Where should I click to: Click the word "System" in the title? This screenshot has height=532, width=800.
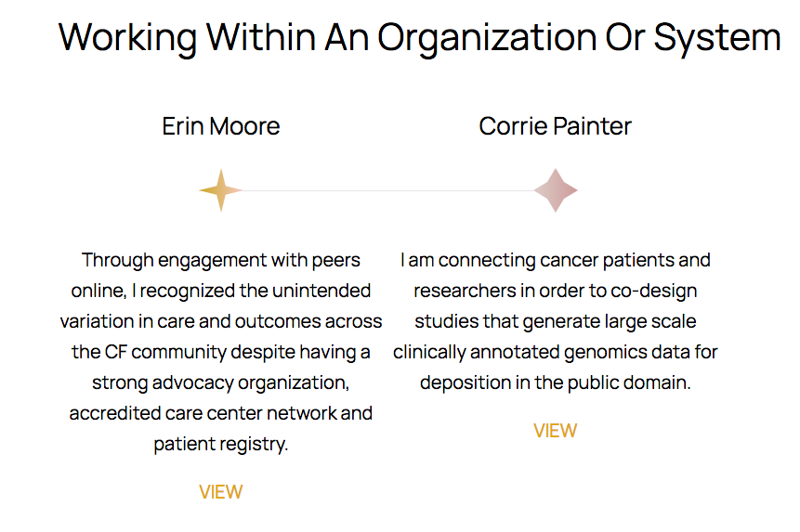pyautogui.click(x=717, y=38)
